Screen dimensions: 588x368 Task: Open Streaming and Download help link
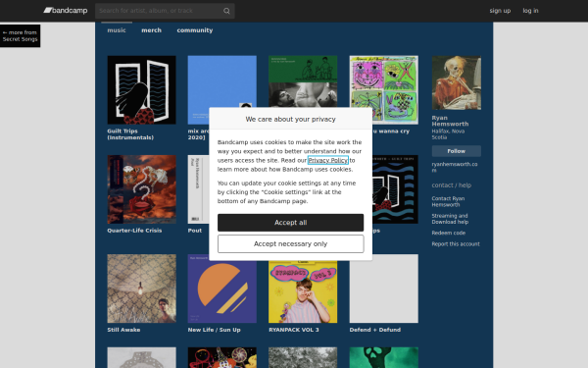coord(450,219)
